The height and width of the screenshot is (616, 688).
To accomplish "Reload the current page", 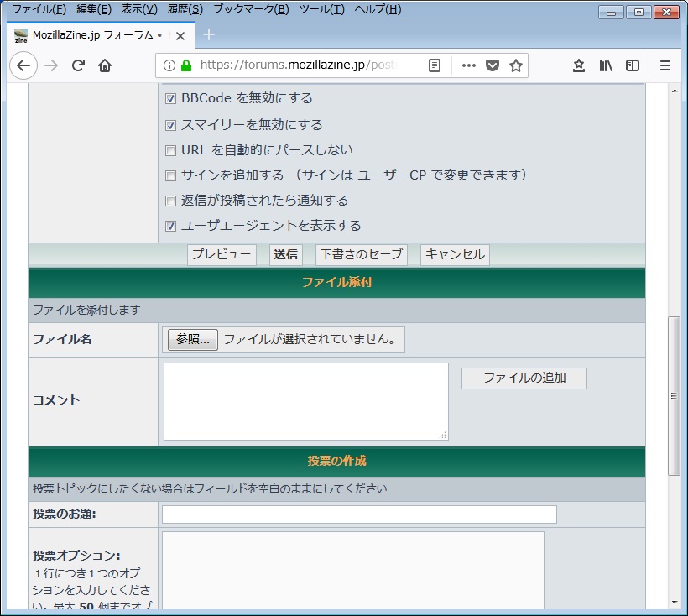I will 78,65.
